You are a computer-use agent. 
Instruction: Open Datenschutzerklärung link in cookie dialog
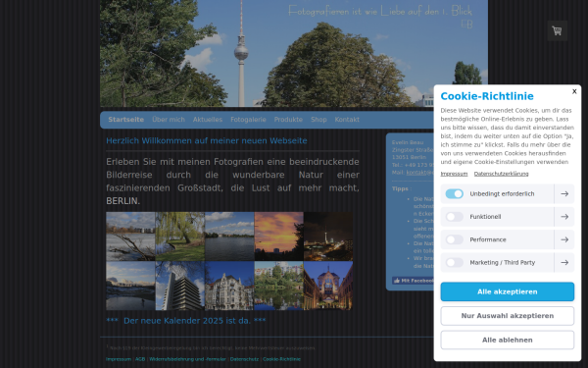point(501,174)
